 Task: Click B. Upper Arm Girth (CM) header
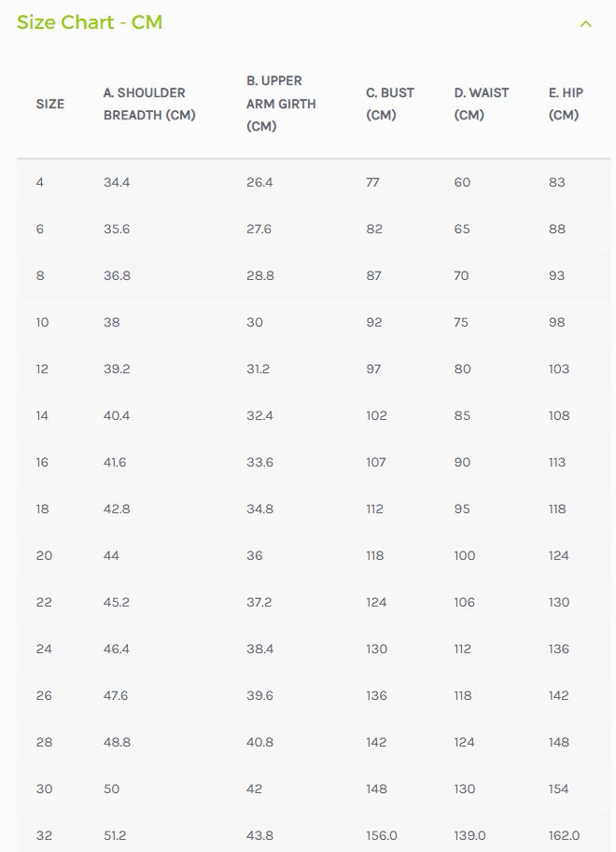pos(281,104)
